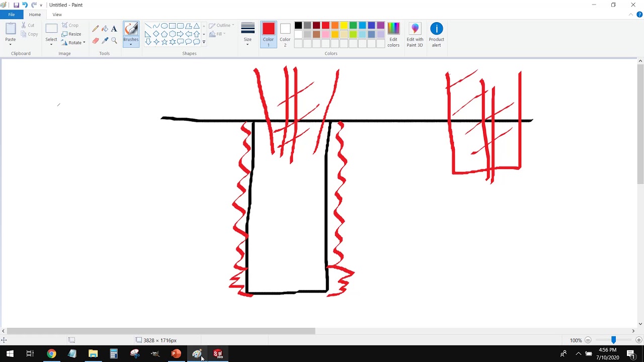Switch to the View tab
Screen dimensions: 644x362
point(57,15)
